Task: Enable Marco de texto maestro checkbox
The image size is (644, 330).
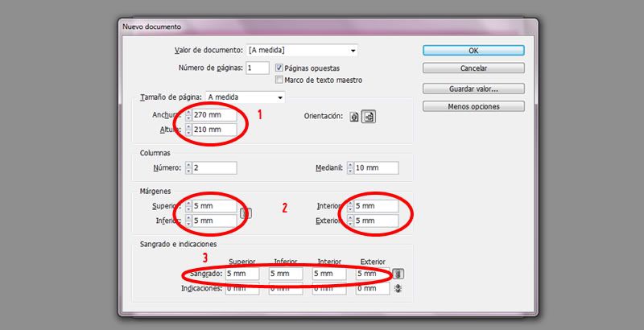Action: (x=279, y=80)
